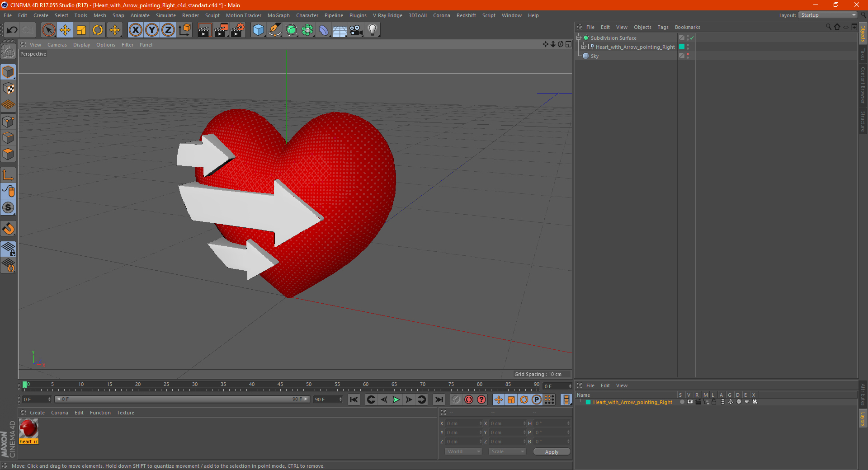Switch to Polygons mode icon
This screenshot has width=868, height=470.
8,154
